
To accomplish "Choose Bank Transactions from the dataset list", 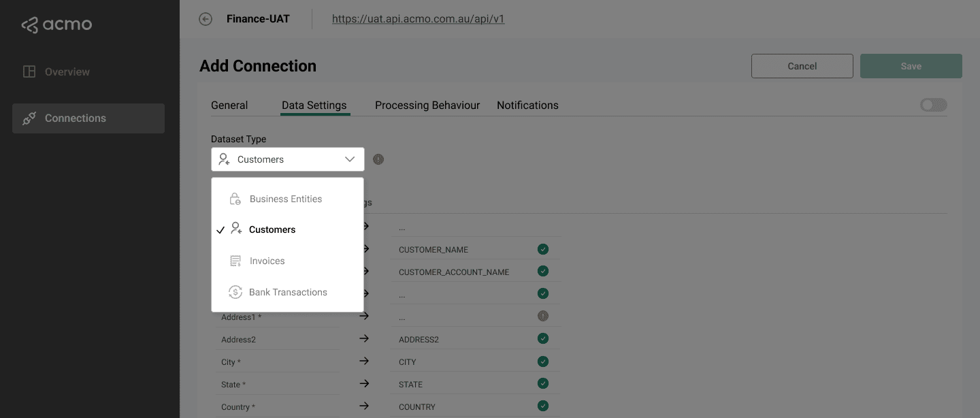I will pos(288,291).
